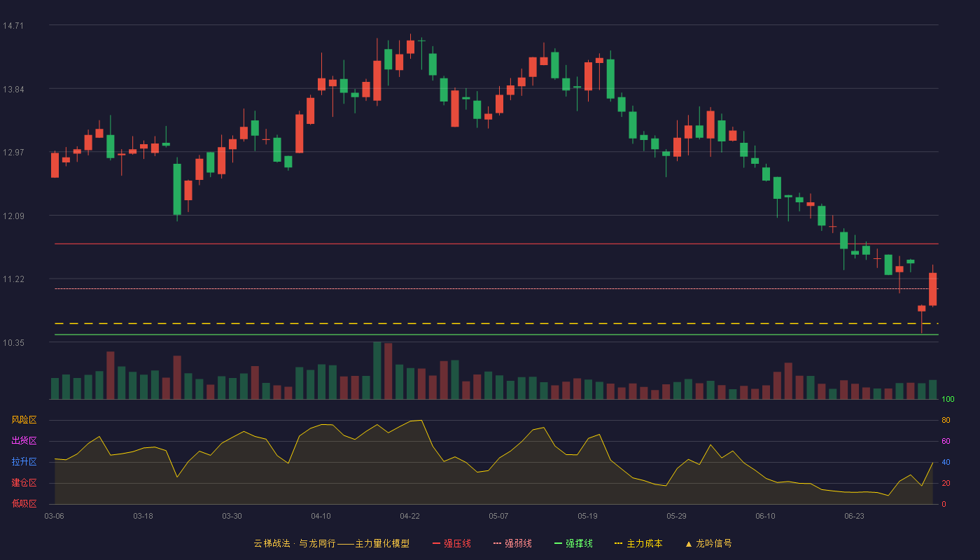Image resolution: width=980 pixels, height=560 pixels.
Task: Click the 12.97 price axis label
Action: pyautogui.click(x=13, y=153)
